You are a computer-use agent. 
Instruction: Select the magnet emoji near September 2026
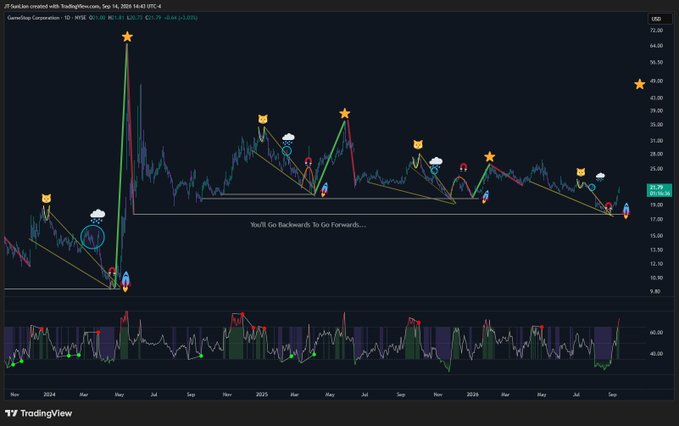[608, 206]
